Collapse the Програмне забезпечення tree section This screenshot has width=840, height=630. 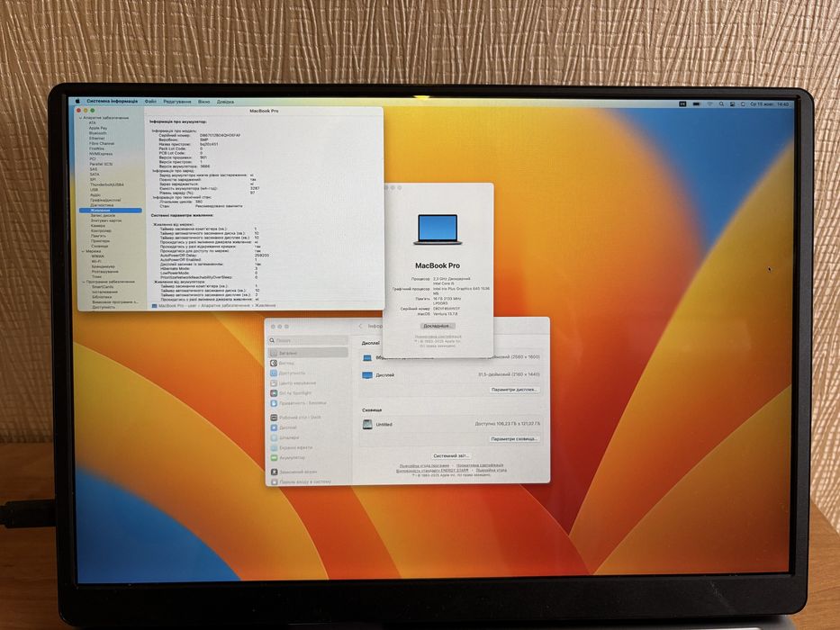pos(84,282)
